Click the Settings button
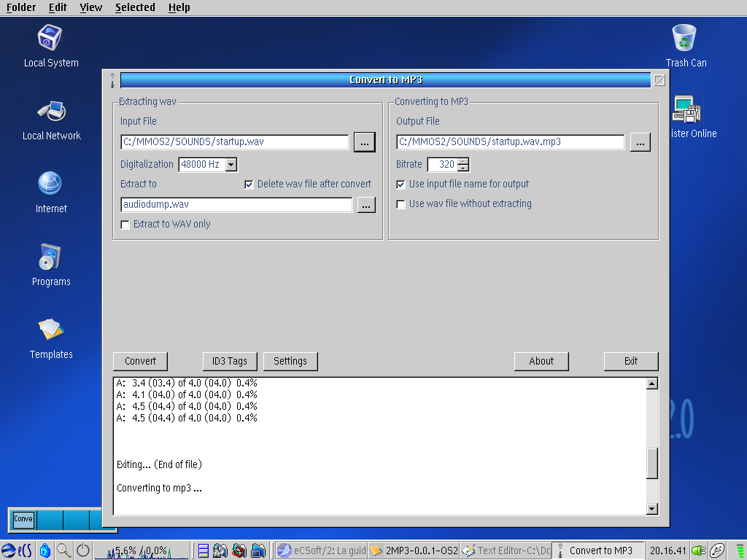Screen dimensions: 747x560 290,361
